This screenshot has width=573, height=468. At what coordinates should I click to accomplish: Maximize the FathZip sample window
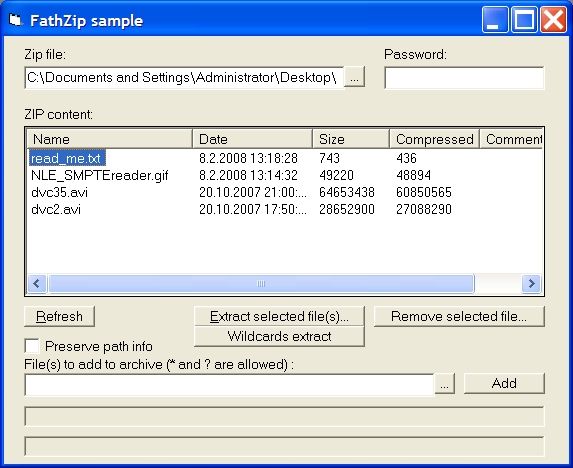524,20
